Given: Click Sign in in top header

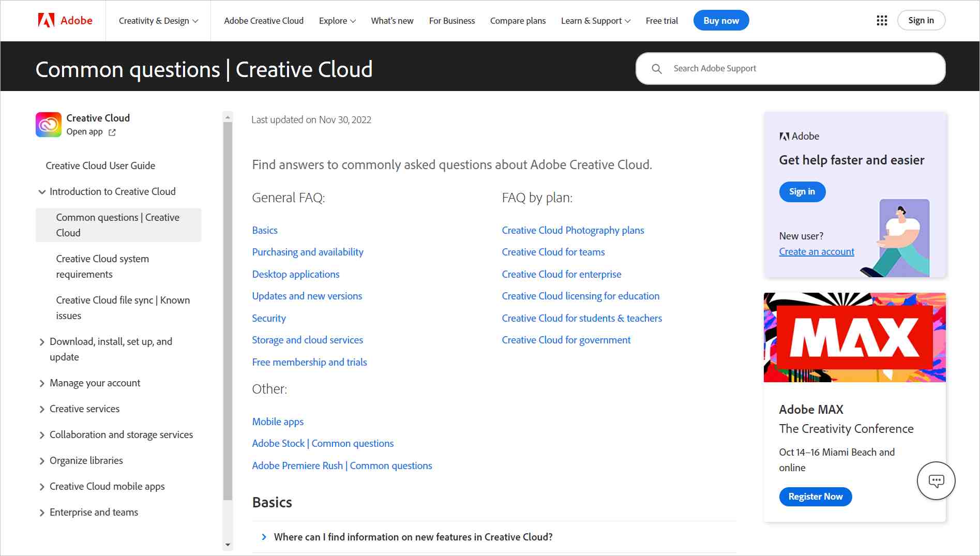Looking at the screenshot, I should (x=921, y=20).
